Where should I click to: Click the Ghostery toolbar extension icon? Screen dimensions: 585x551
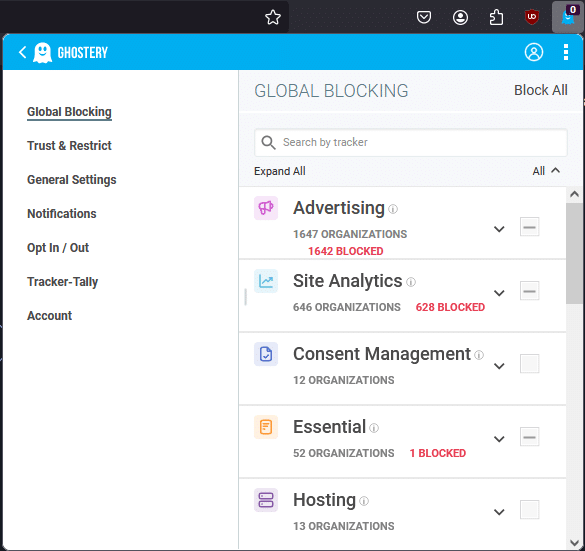[x=568, y=17]
